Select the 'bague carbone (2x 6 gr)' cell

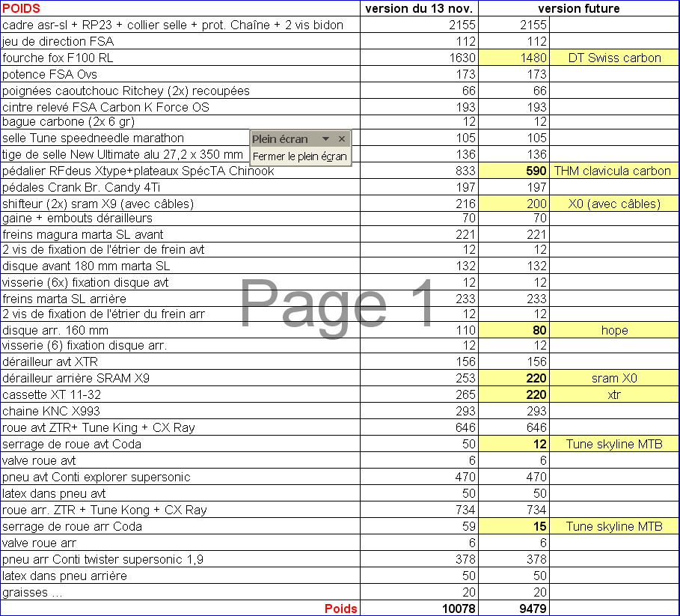[x=180, y=122]
